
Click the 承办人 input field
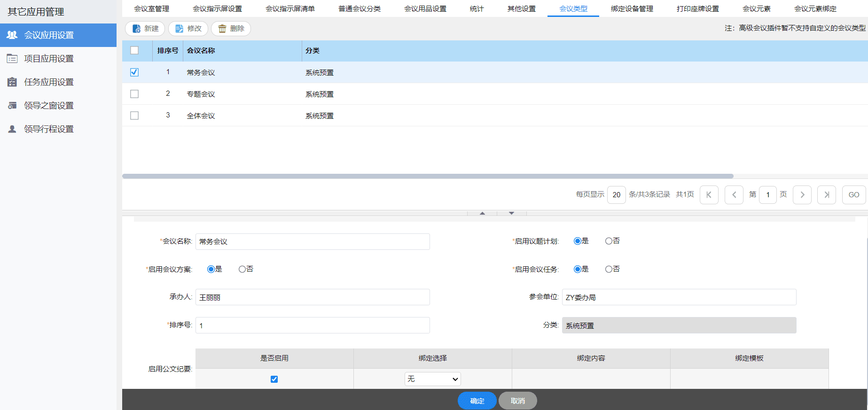pos(313,297)
